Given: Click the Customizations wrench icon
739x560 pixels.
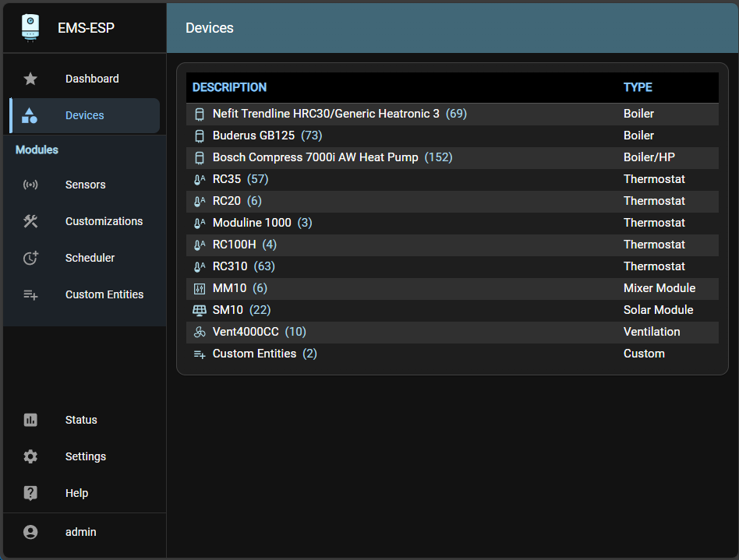Looking at the screenshot, I should tap(30, 221).
